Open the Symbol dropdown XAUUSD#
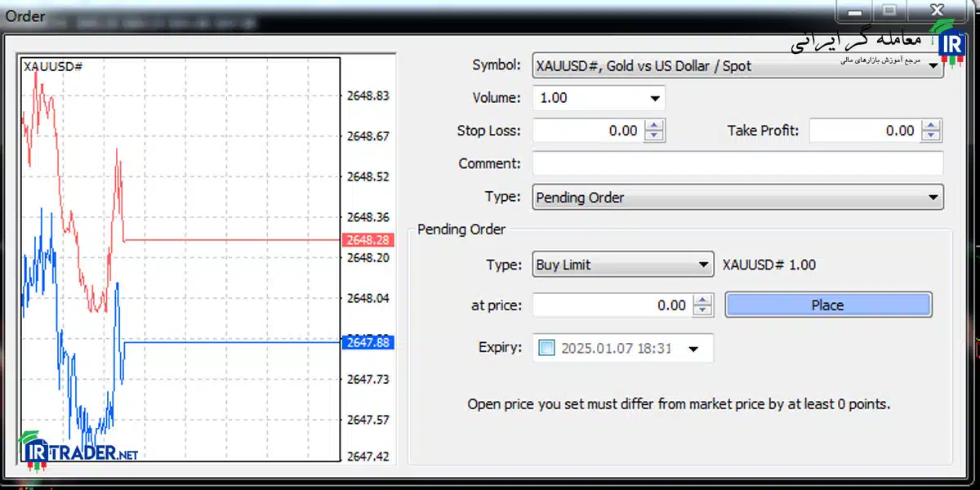 pyautogui.click(x=738, y=65)
